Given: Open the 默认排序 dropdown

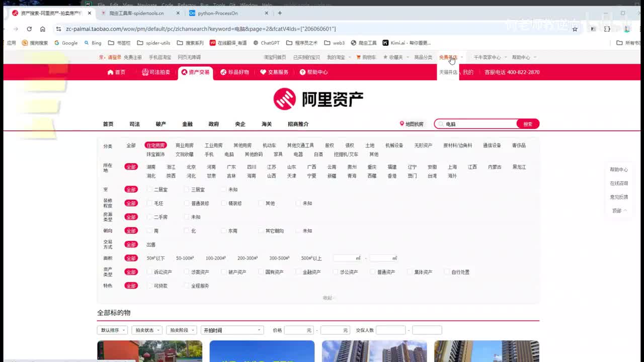Looking at the screenshot, I should pos(112,330).
